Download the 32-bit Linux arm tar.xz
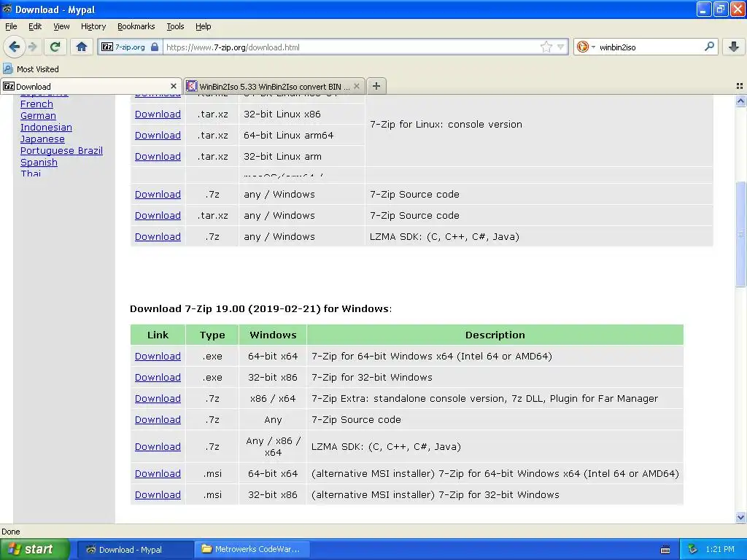This screenshot has width=747, height=560. click(x=158, y=156)
